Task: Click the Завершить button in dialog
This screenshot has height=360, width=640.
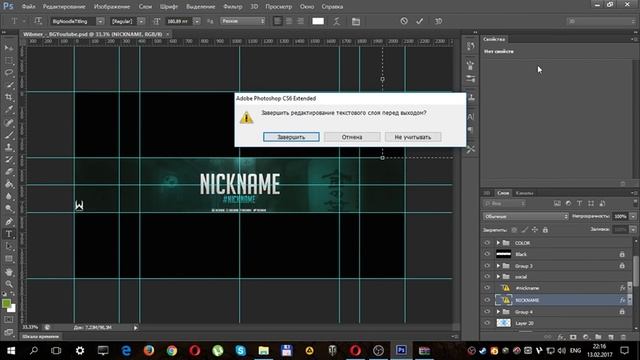Action: click(x=291, y=137)
